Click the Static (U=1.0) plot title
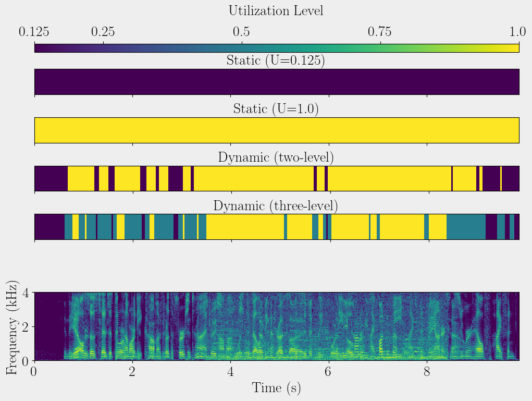The height and width of the screenshot is (401, 532). (276, 110)
